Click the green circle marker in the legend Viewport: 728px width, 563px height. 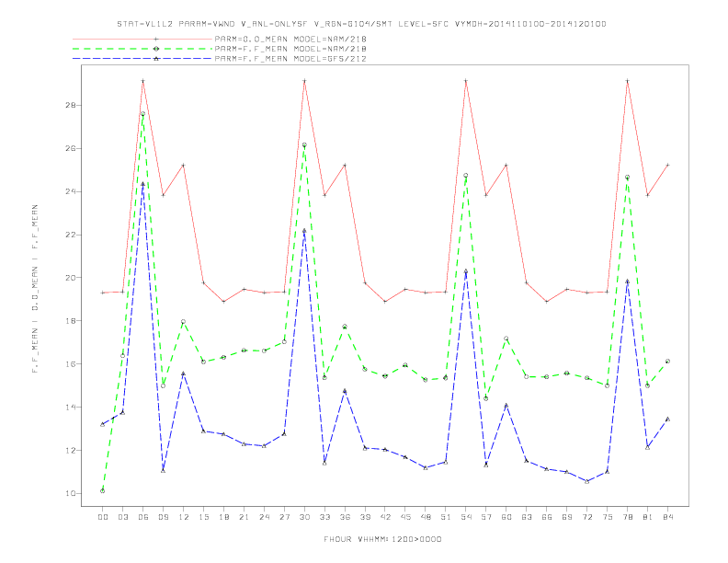(x=156, y=49)
